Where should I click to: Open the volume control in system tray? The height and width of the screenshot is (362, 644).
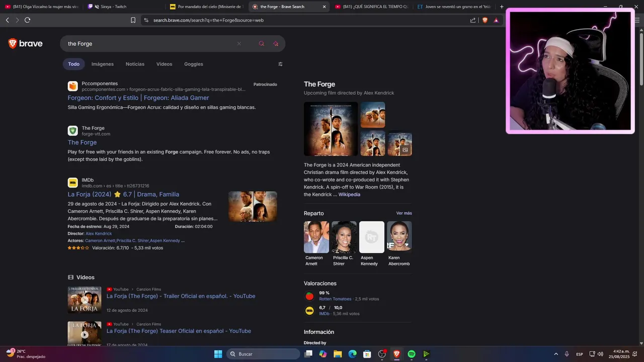pyautogui.click(x=600, y=354)
